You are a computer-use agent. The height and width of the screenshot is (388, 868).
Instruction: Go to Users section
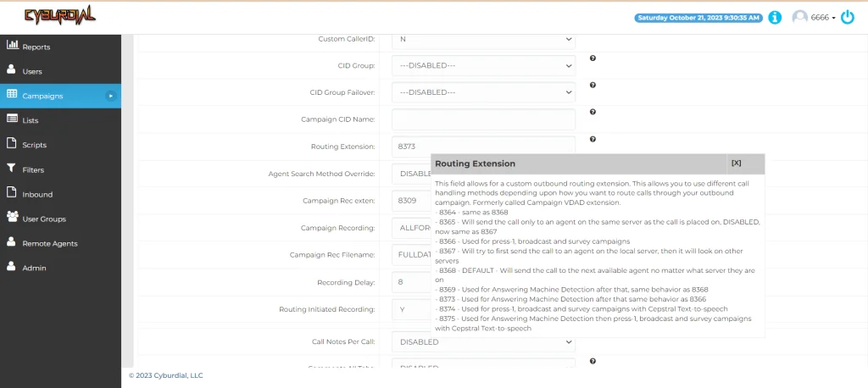[60, 71]
